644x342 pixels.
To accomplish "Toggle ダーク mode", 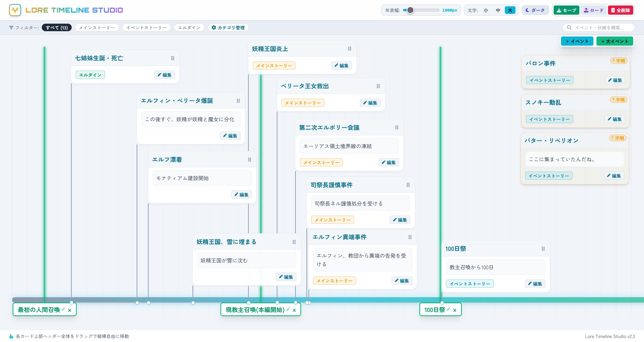I will [535, 10].
